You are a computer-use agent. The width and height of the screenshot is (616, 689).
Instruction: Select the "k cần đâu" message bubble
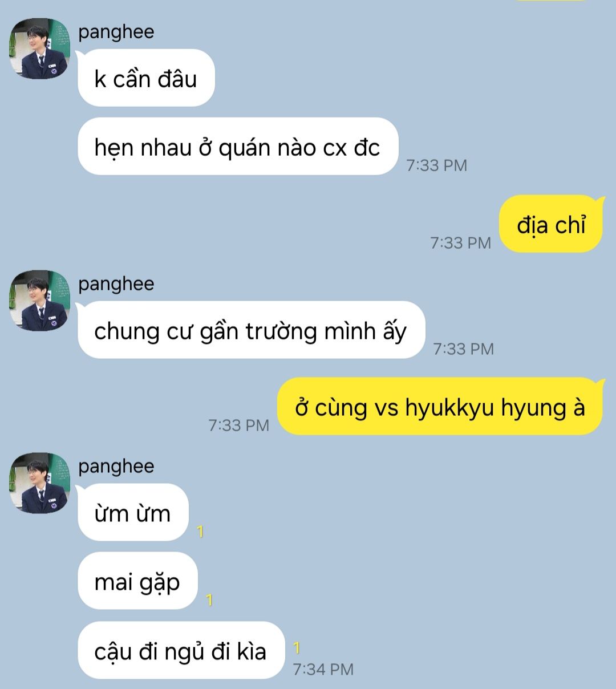(x=146, y=78)
